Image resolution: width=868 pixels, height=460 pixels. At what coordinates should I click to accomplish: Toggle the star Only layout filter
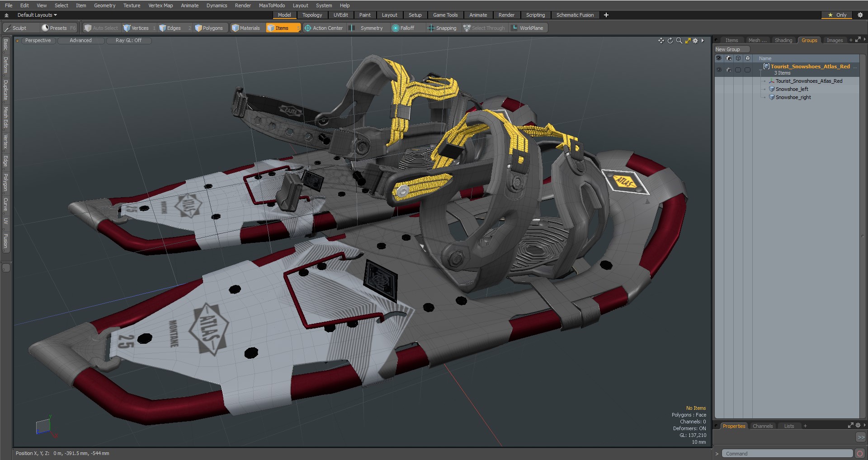point(837,15)
